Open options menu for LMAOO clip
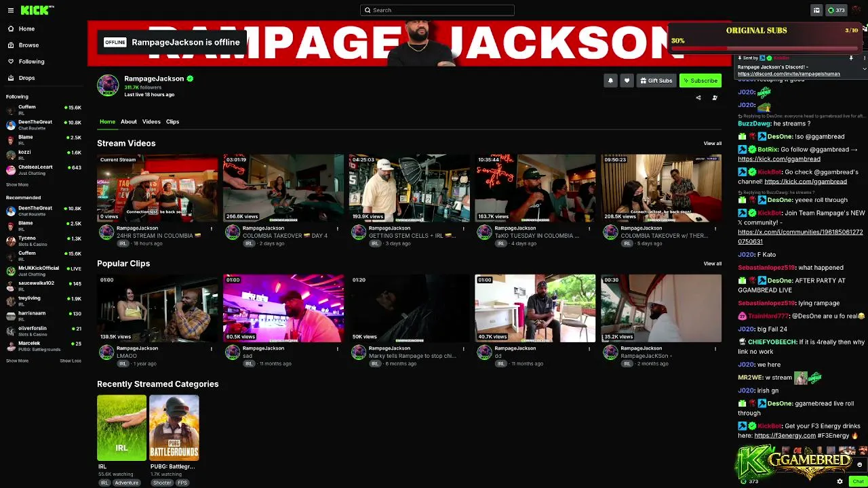This screenshot has height=488, width=868. tap(212, 348)
